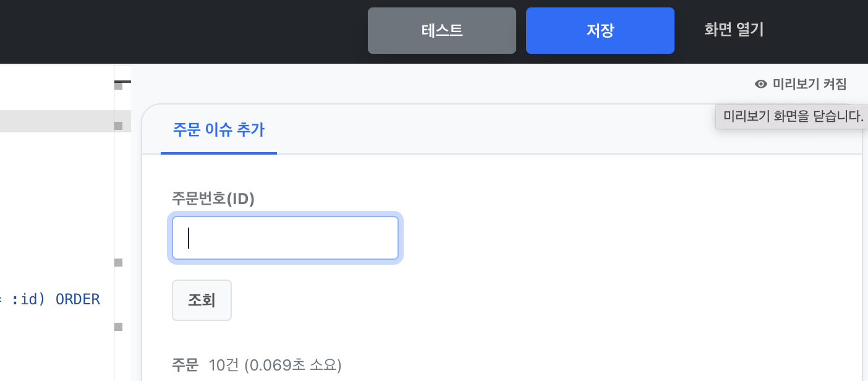Click the bold 주문 result heading
The height and width of the screenshot is (381, 868).
point(185,365)
